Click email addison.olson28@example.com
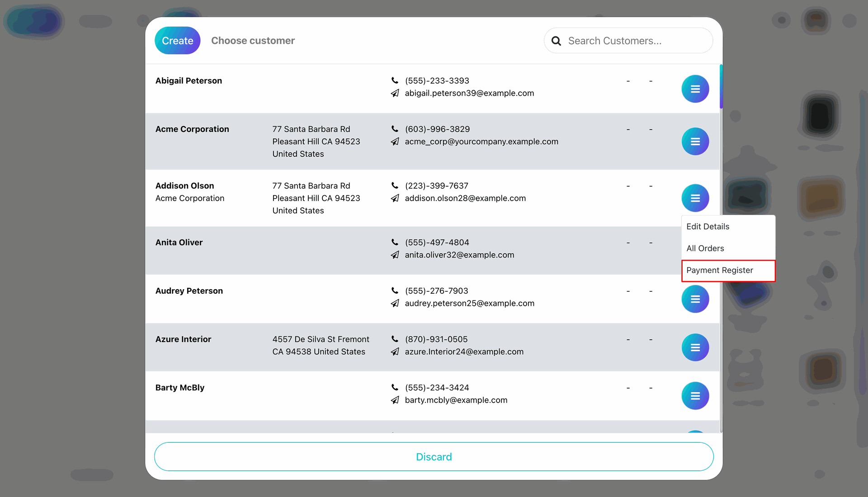This screenshot has width=868, height=497. tap(465, 198)
